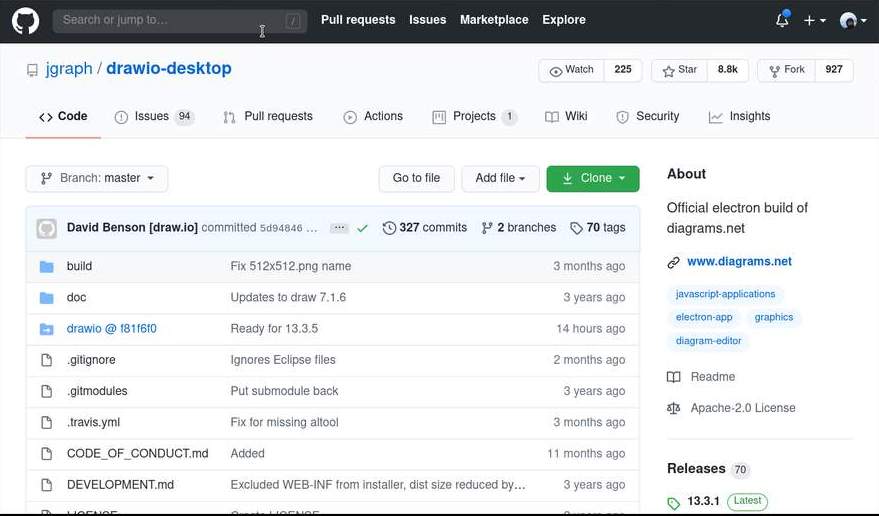Open the Add file dropdown
Viewport: 879px width, 516px height.
pyautogui.click(x=500, y=178)
